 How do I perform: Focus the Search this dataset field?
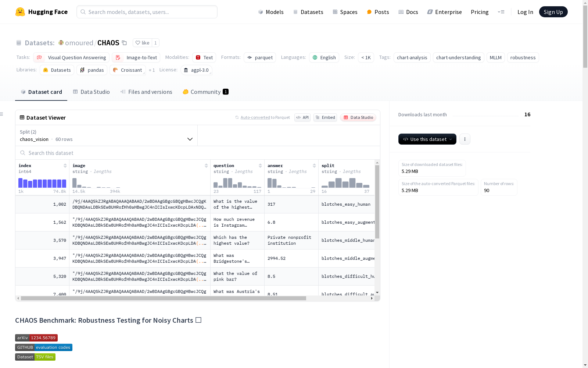point(198,153)
